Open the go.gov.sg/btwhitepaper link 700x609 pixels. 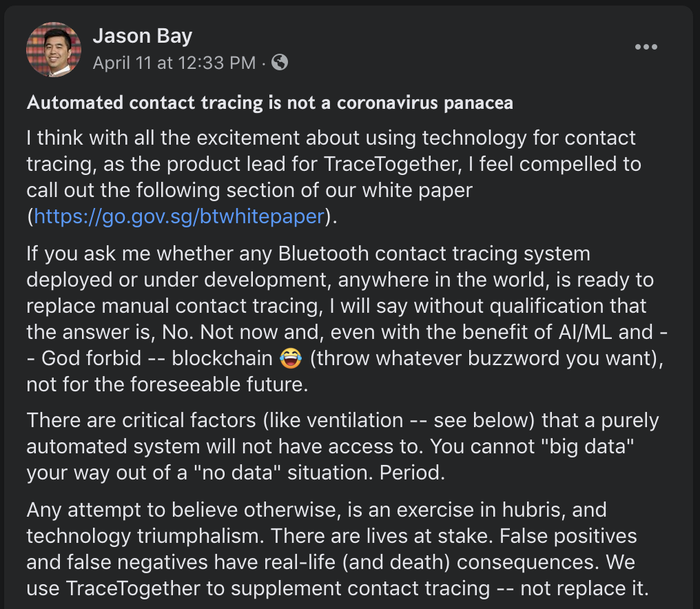[179, 216]
